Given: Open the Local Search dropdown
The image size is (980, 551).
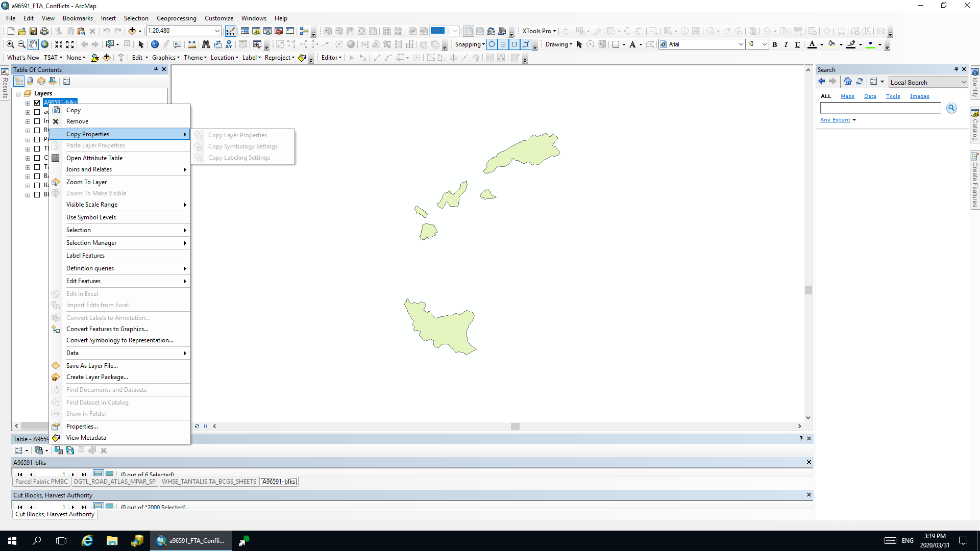Looking at the screenshot, I should click(x=964, y=82).
